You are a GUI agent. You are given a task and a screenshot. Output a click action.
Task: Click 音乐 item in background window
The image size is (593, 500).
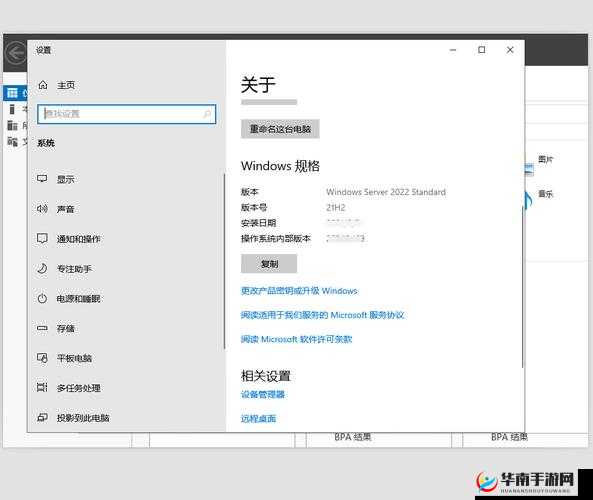(545, 194)
